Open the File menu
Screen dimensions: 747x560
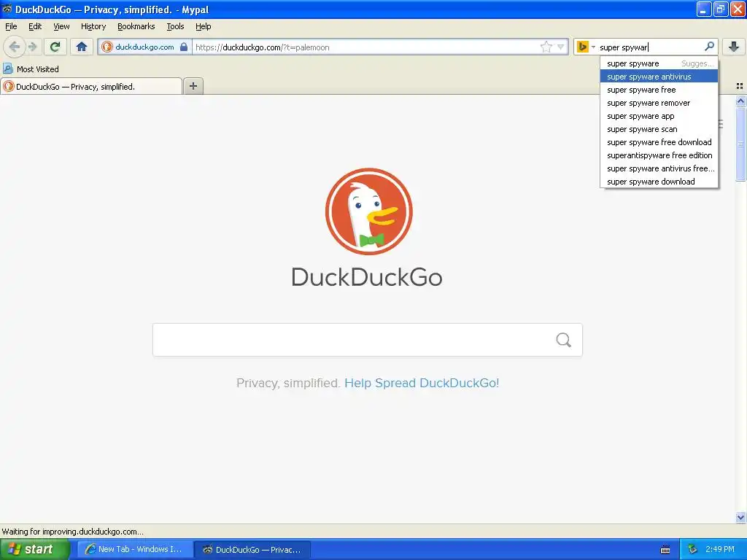(x=11, y=26)
